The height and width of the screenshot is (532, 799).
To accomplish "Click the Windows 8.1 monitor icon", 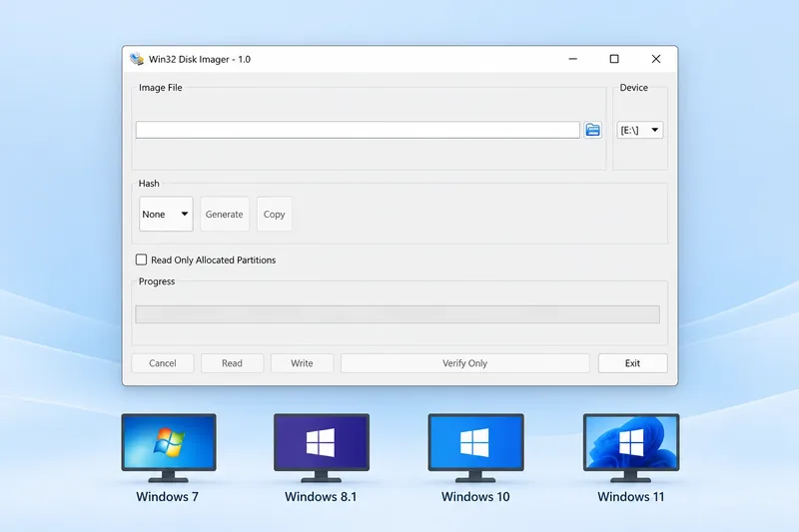I will 322,447.
